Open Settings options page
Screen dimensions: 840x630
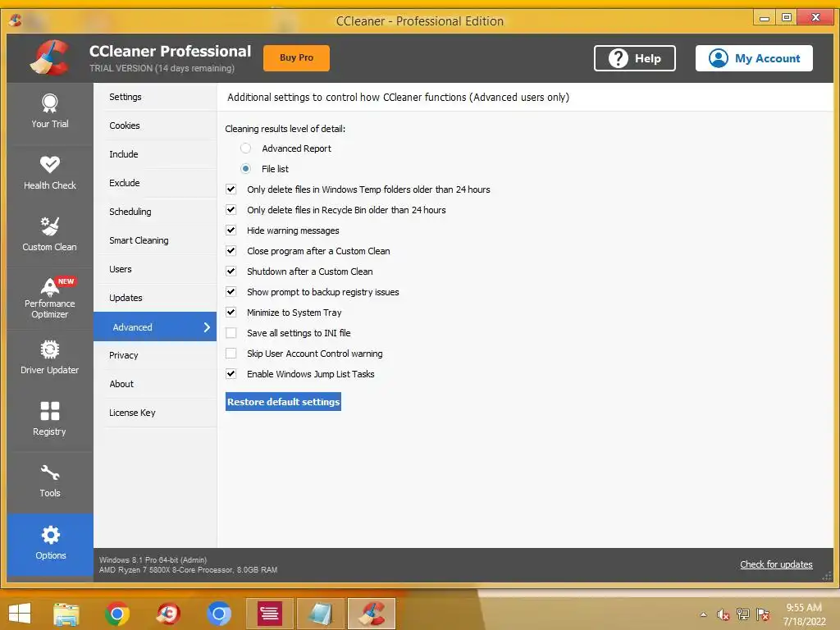pyautogui.click(x=155, y=97)
